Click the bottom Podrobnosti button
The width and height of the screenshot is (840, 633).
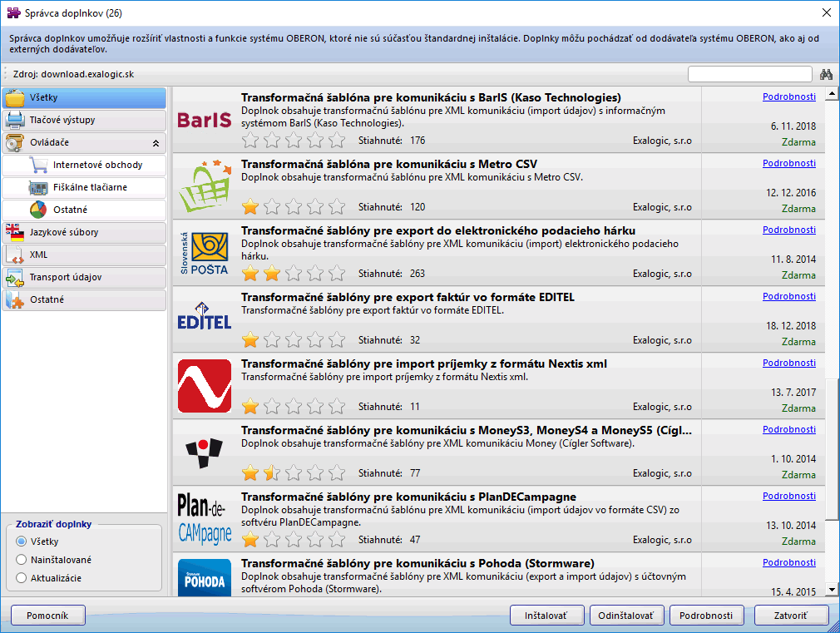pyautogui.click(x=706, y=616)
